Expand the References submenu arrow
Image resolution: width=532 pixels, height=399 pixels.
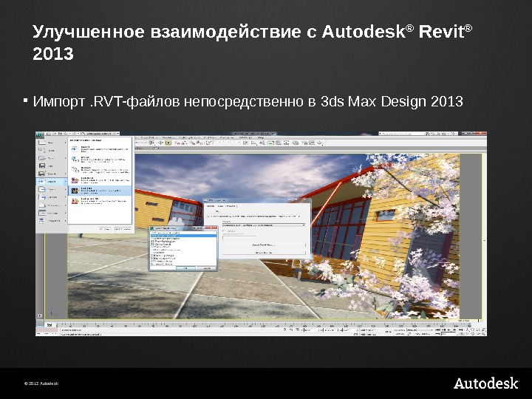[65, 205]
